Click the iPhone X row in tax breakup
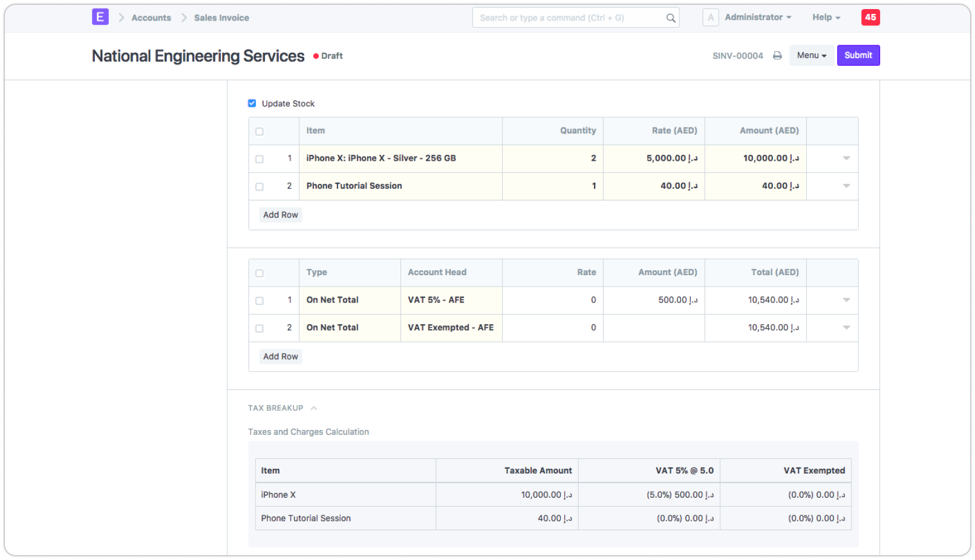The image size is (975, 560). (553, 495)
